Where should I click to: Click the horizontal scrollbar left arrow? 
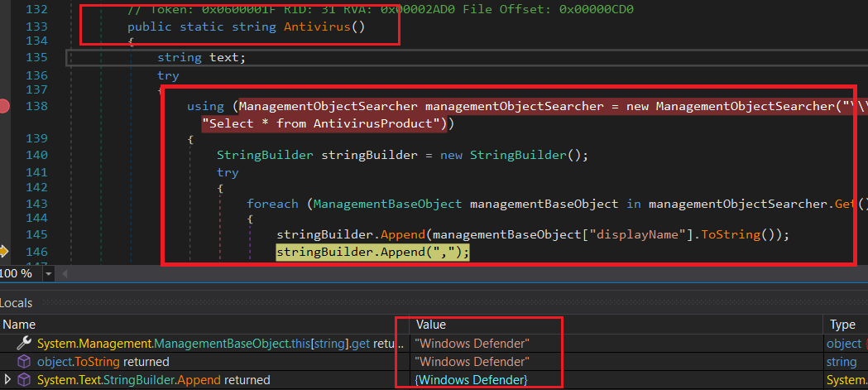pyautogui.click(x=65, y=274)
